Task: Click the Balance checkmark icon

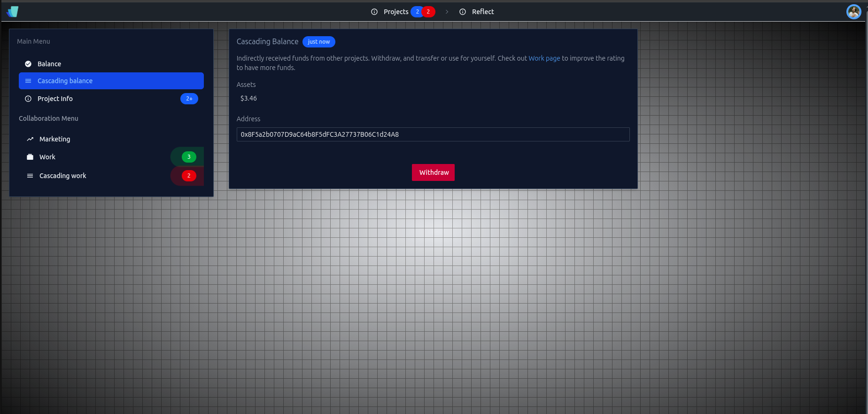Action: click(28, 64)
